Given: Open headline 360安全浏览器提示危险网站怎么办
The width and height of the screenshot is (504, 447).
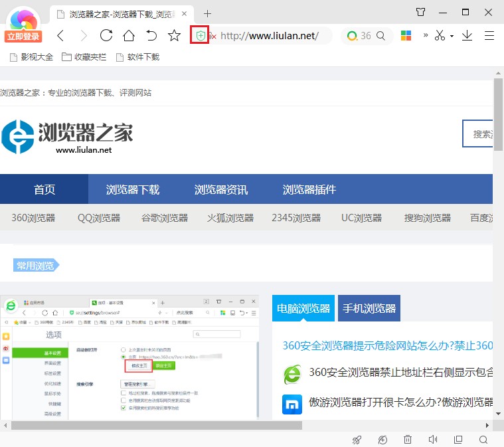Looking at the screenshot, I should [388, 345].
